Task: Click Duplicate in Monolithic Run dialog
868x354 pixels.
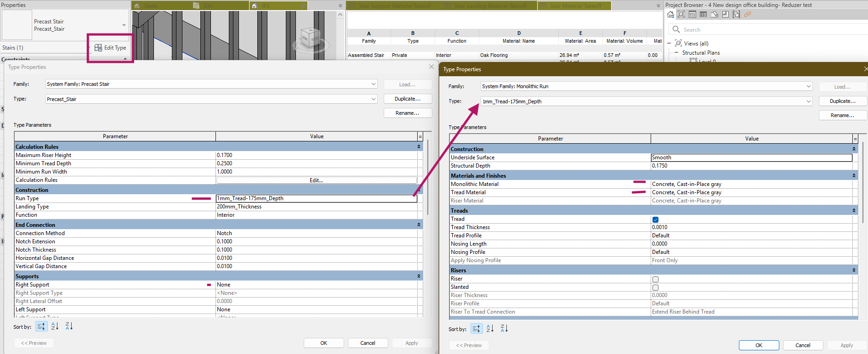Action: click(843, 101)
